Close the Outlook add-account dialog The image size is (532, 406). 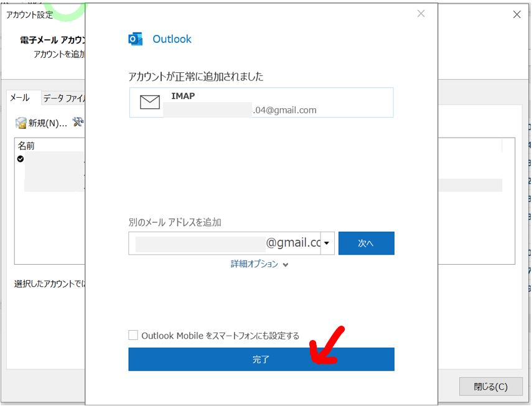click(421, 14)
